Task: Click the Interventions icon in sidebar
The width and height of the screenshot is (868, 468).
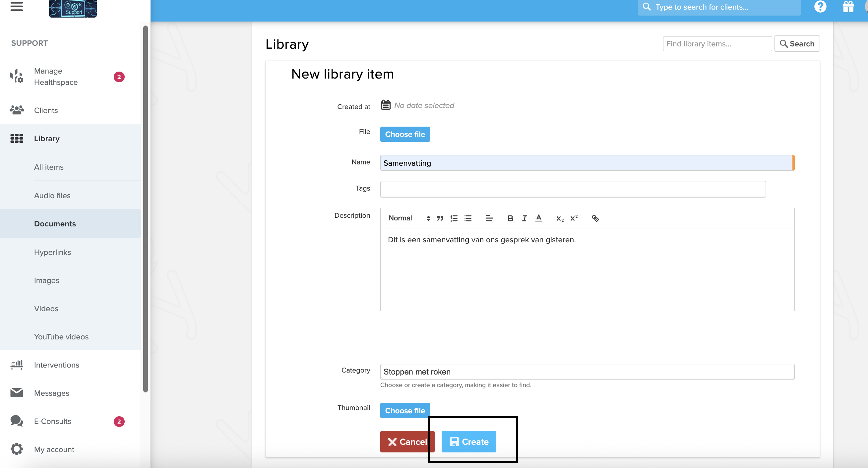Action: pos(17,365)
